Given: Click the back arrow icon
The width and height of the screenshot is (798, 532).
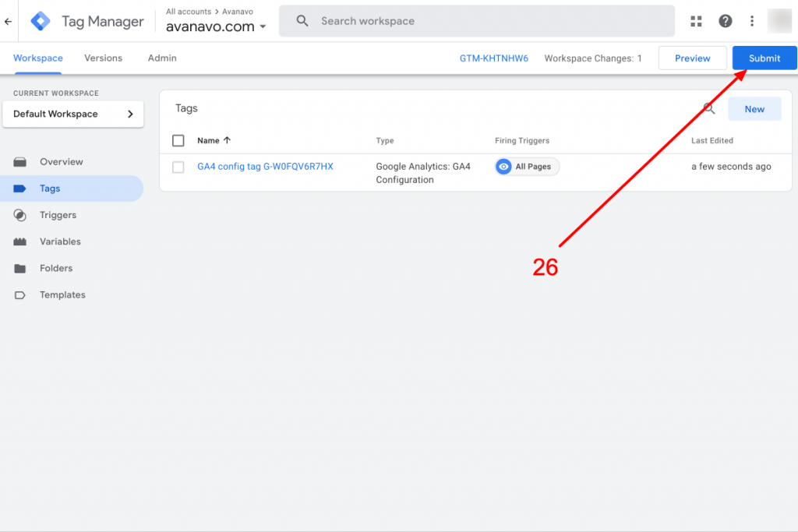Looking at the screenshot, I should click(x=8, y=21).
